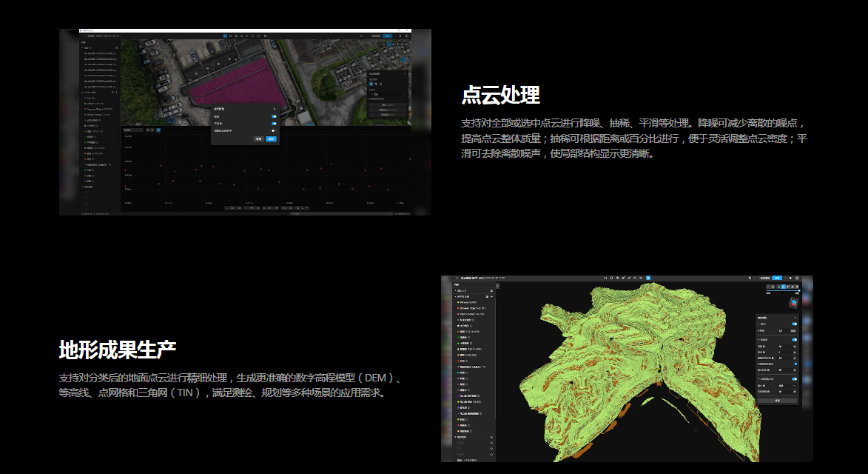Click the blue-highlighted icon in the terrain screenshot's top toolbar
Viewport: 868px width, 474px height.
coord(647,278)
